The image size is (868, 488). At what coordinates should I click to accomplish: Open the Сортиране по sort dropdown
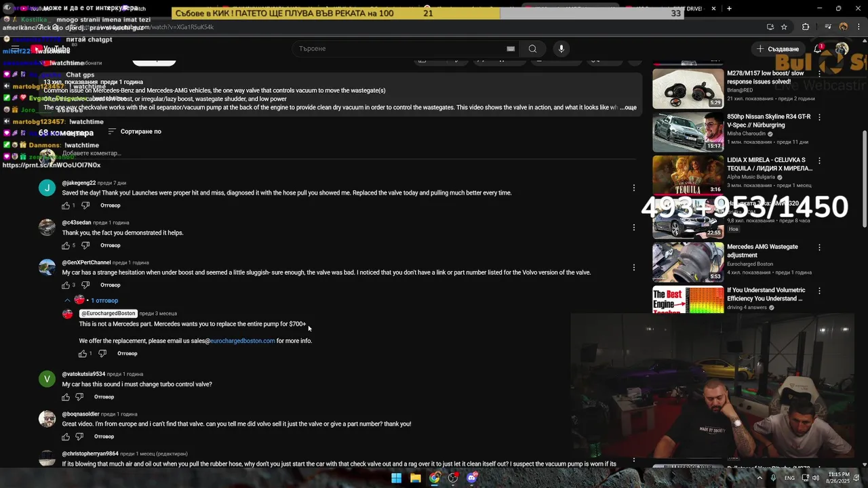click(134, 131)
